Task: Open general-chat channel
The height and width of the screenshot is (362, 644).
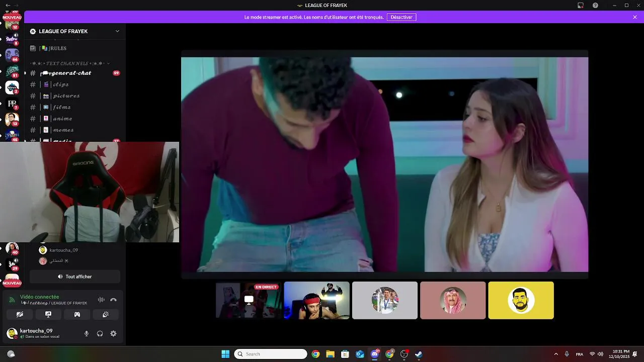Action: tap(75, 73)
